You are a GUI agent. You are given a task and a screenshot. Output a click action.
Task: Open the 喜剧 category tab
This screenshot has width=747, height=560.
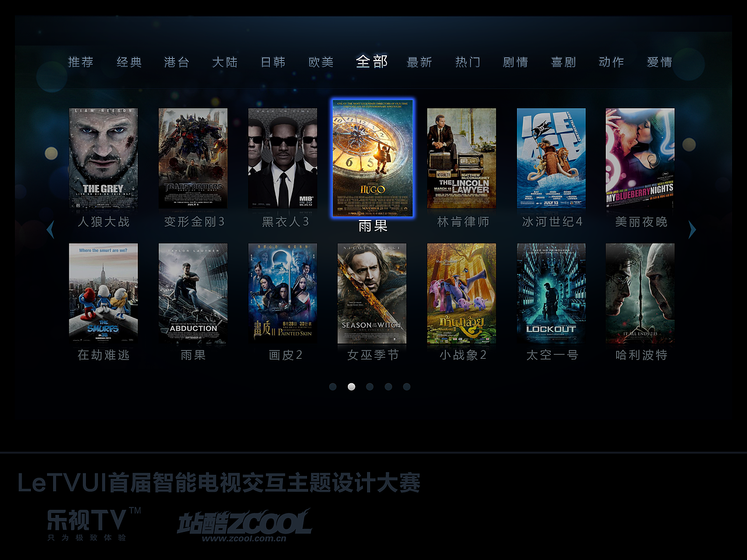(x=564, y=62)
